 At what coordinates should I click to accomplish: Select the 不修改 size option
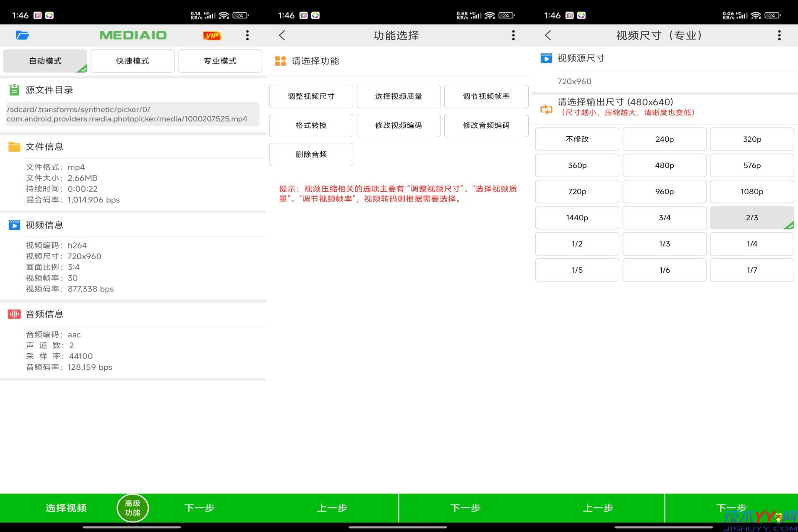[x=577, y=139]
